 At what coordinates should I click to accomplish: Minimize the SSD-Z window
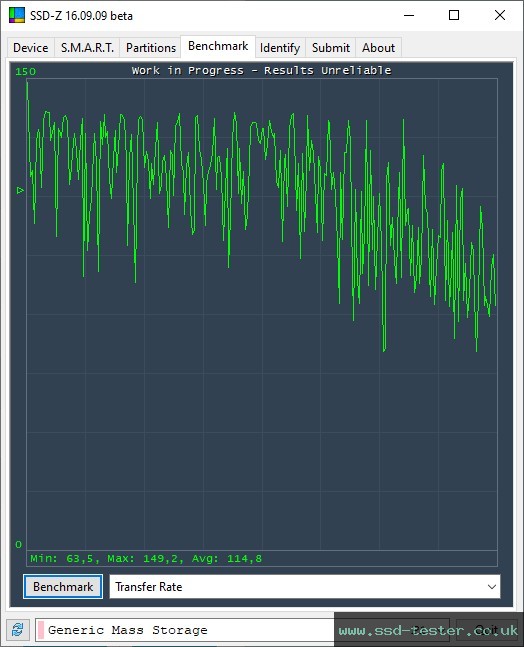(x=409, y=15)
